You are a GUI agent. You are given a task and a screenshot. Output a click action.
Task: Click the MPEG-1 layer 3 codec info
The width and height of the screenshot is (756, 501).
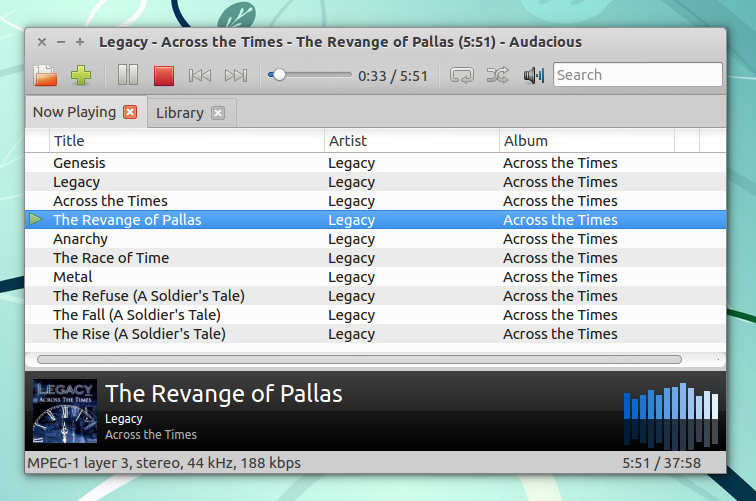(164, 463)
